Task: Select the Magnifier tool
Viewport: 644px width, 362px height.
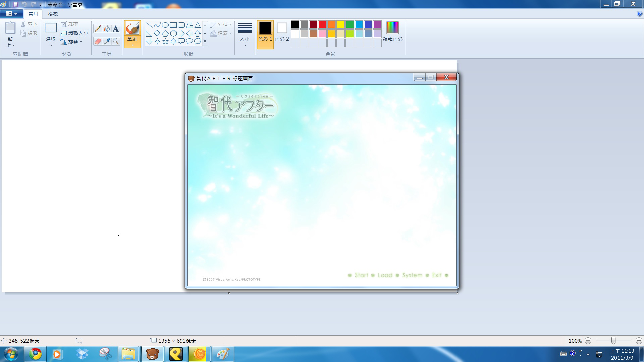Action: point(116,41)
